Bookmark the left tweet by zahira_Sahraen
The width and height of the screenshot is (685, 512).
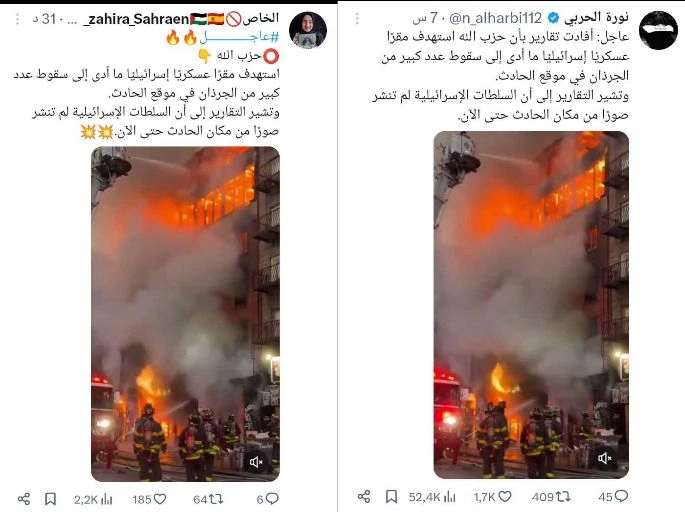[x=50, y=499]
